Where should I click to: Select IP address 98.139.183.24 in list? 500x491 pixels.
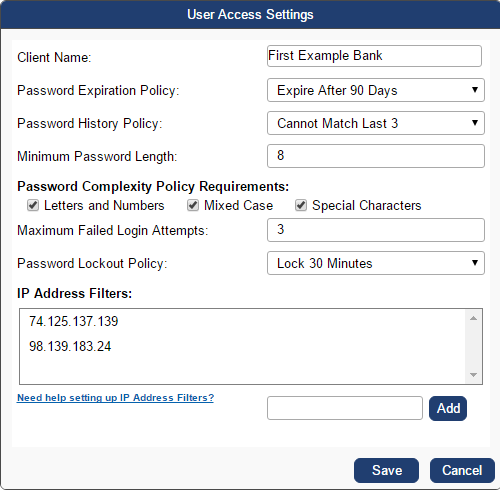(x=70, y=346)
